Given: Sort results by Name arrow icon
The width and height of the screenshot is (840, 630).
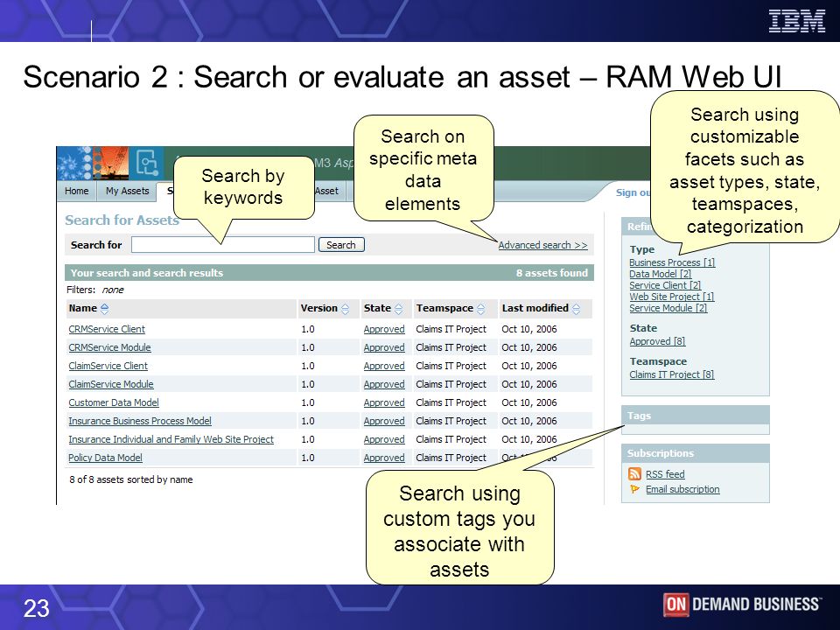Looking at the screenshot, I should 104,309.
